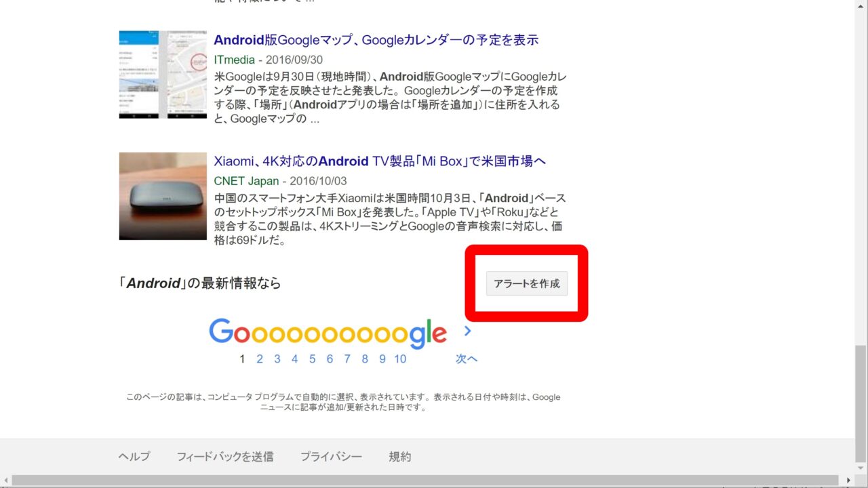Click the アラートを作成 button
868x488 pixels.
527,284
